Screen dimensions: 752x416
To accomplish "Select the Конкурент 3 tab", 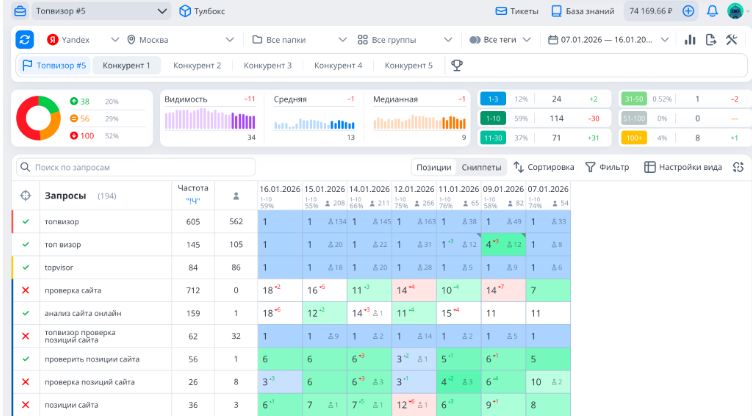I will click(x=267, y=65).
